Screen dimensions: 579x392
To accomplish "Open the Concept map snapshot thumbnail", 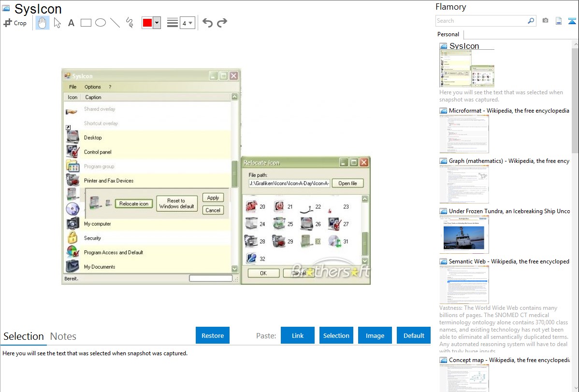I will (464, 378).
